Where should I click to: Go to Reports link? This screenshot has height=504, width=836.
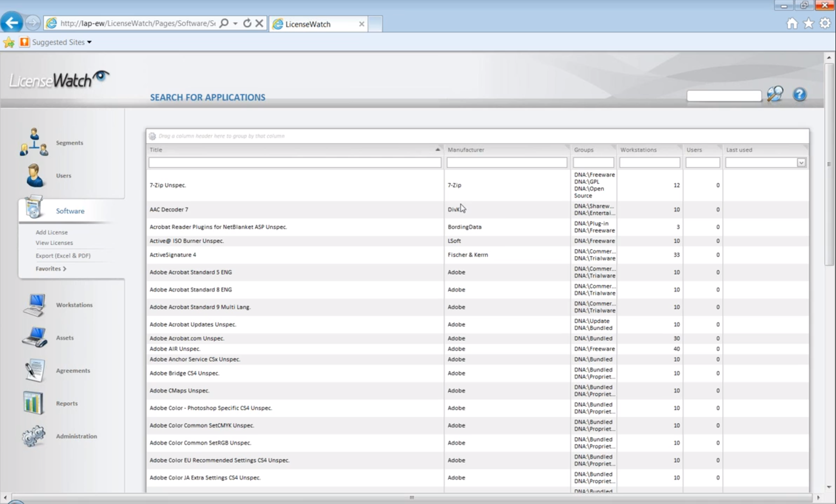point(67,403)
